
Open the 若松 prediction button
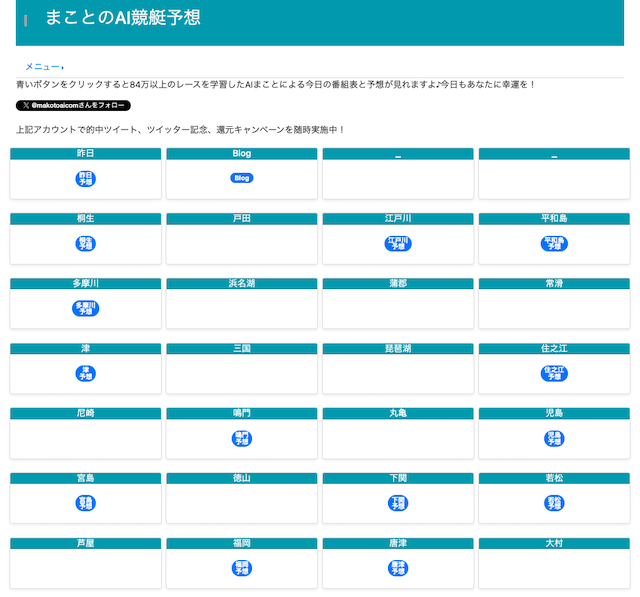tap(554, 503)
